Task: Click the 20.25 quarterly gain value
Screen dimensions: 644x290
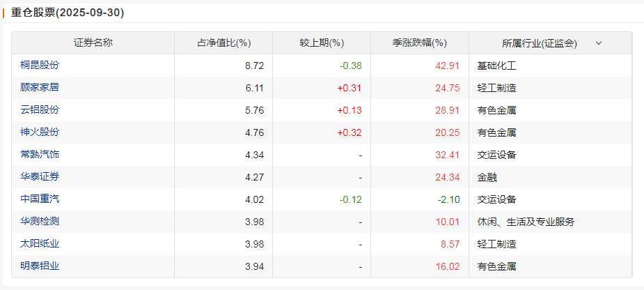Action: pos(448,132)
